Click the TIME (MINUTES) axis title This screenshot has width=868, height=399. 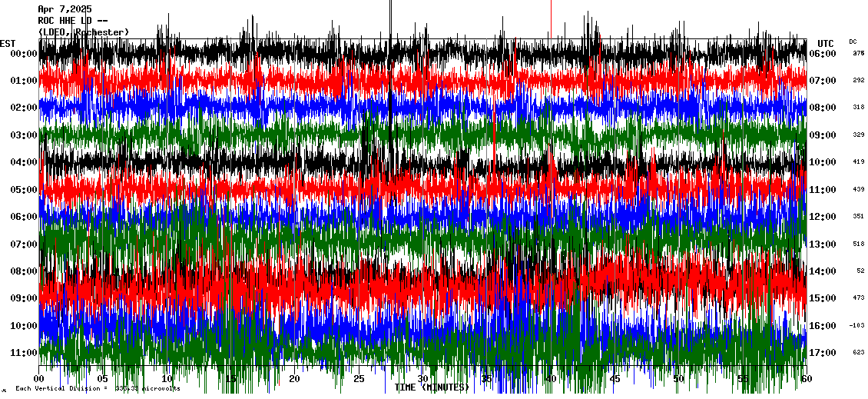(432, 387)
